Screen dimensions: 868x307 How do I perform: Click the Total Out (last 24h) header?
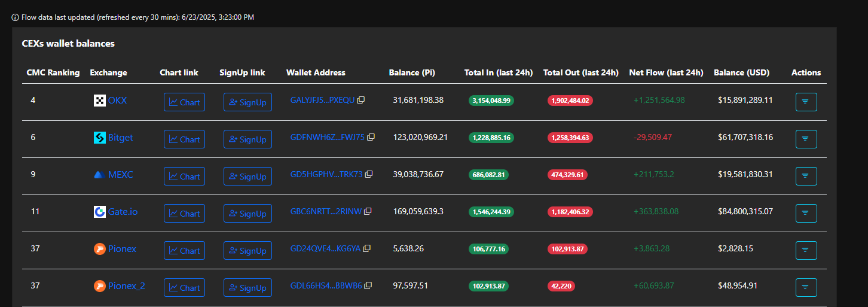(580, 72)
